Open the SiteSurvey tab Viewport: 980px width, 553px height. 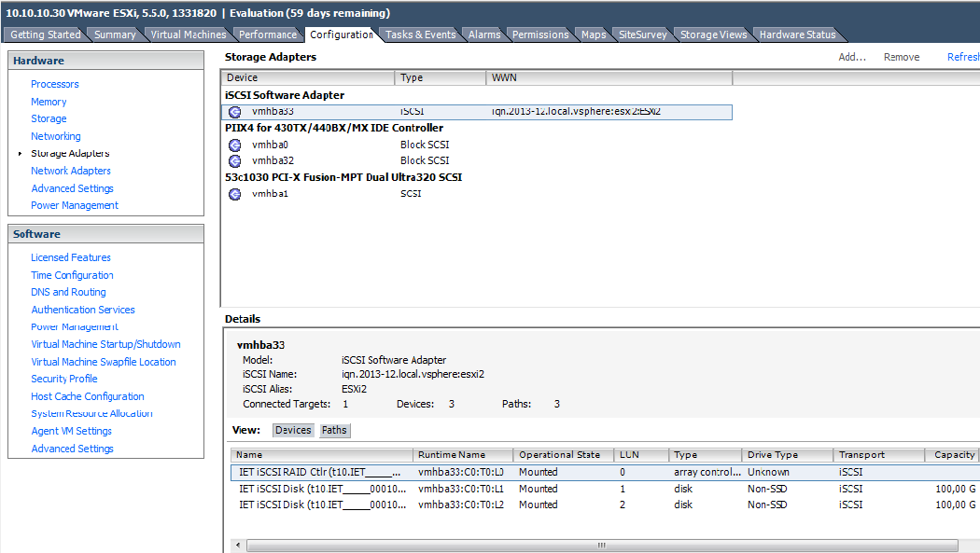tap(642, 35)
